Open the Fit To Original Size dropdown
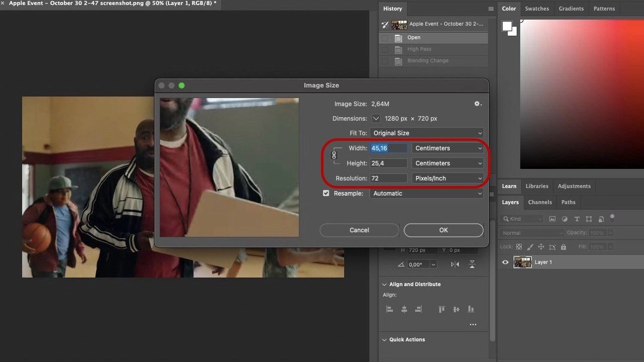The image size is (644, 362). (x=427, y=133)
